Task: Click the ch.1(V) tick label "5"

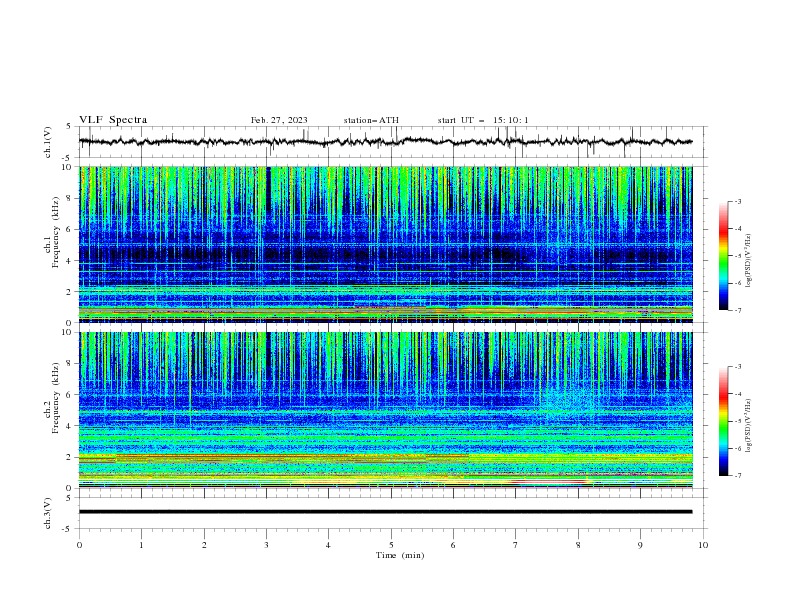Action: (x=69, y=127)
